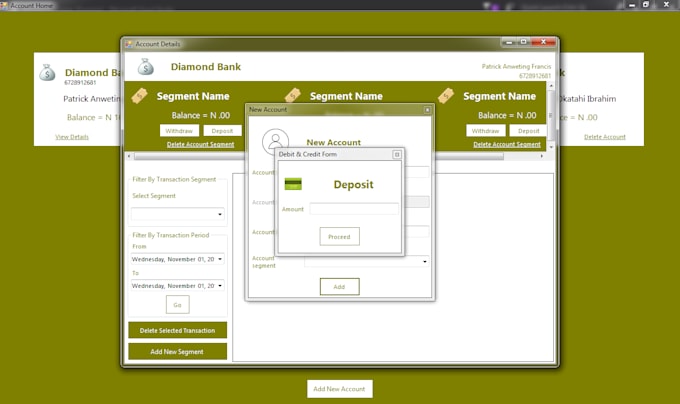Click Withdraw on the first segment
Image resolution: width=680 pixels, height=404 pixels.
(x=179, y=131)
